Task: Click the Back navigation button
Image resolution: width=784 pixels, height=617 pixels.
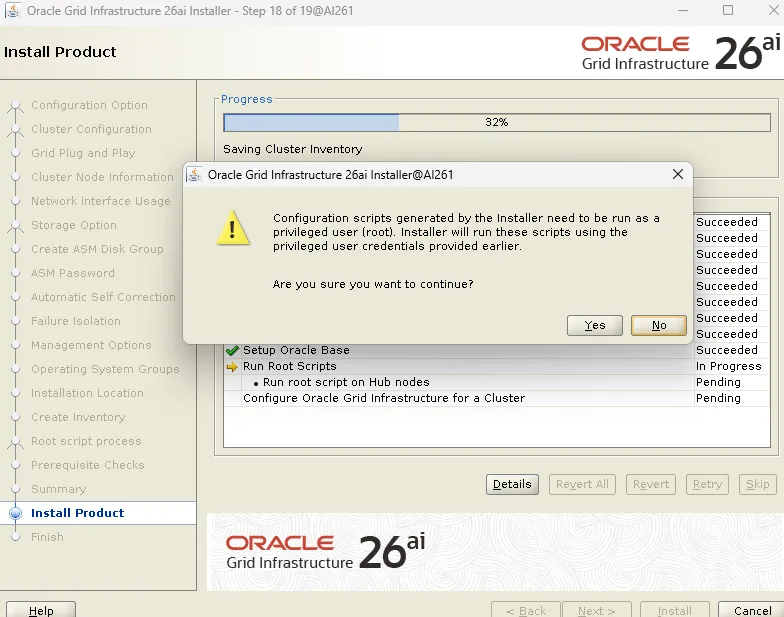Action: (x=526, y=610)
